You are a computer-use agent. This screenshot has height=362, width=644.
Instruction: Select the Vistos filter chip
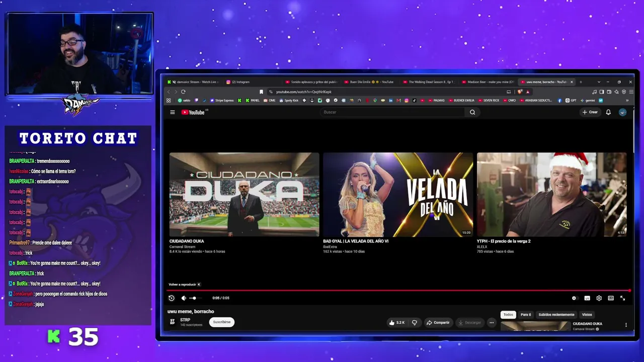(x=587, y=315)
